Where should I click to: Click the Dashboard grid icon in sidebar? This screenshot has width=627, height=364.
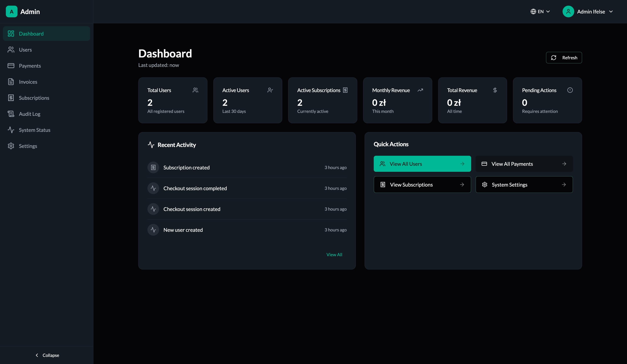click(x=11, y=34)
